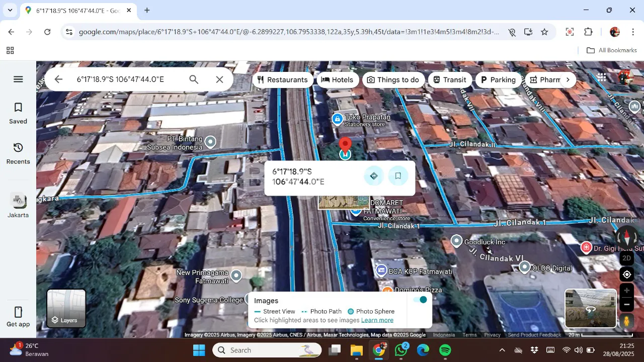Click the directions icon in coordinate card
Viewport: 644px width, 362px height.
pyautogui.click(x=374, y=176)
